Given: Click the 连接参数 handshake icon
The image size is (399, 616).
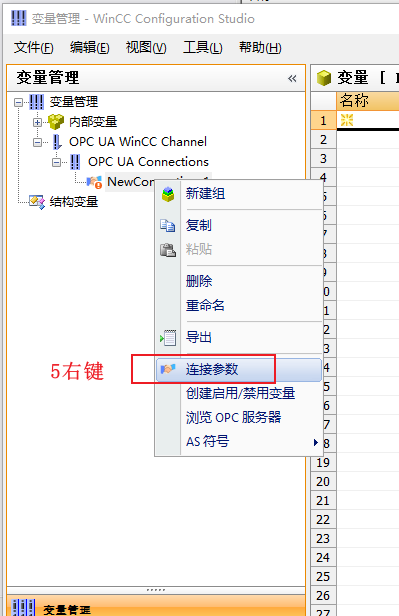Looking at the screenshot, I should [168, 369].
